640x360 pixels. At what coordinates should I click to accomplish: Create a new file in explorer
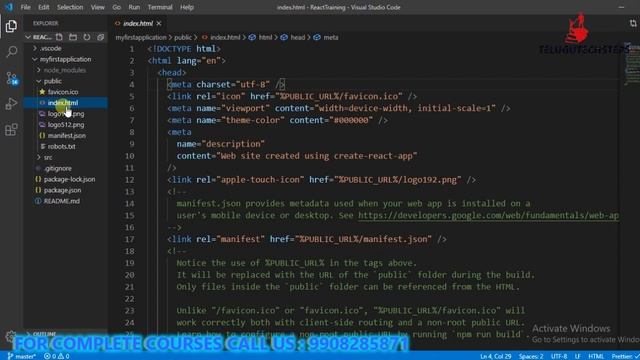pyautogui.click(x=59, y=37)
